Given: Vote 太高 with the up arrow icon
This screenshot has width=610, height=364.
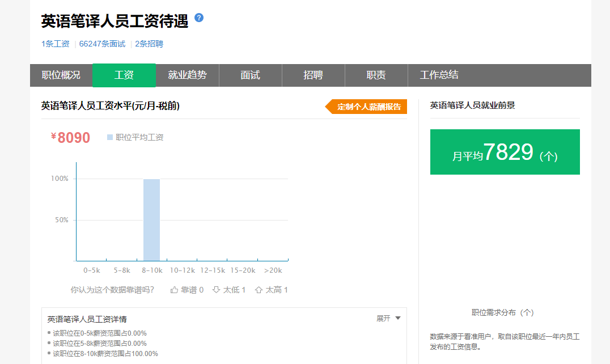Looking at the screenshot, I should (x=259, y=290).
